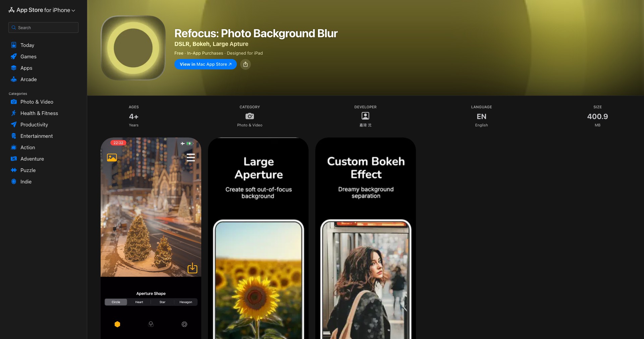Click the Entertainment popcorn icon
This screenshot has height=339, width=644.
[14, 136]
